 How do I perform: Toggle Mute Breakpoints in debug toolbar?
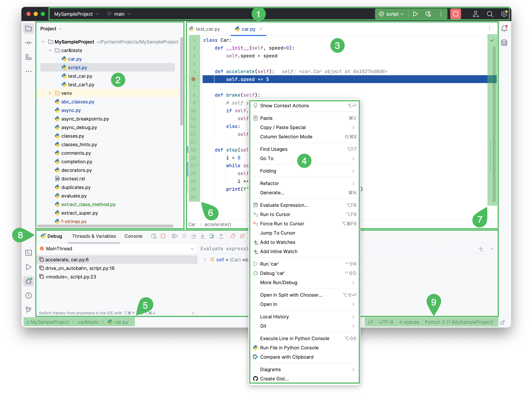[242, 236]
